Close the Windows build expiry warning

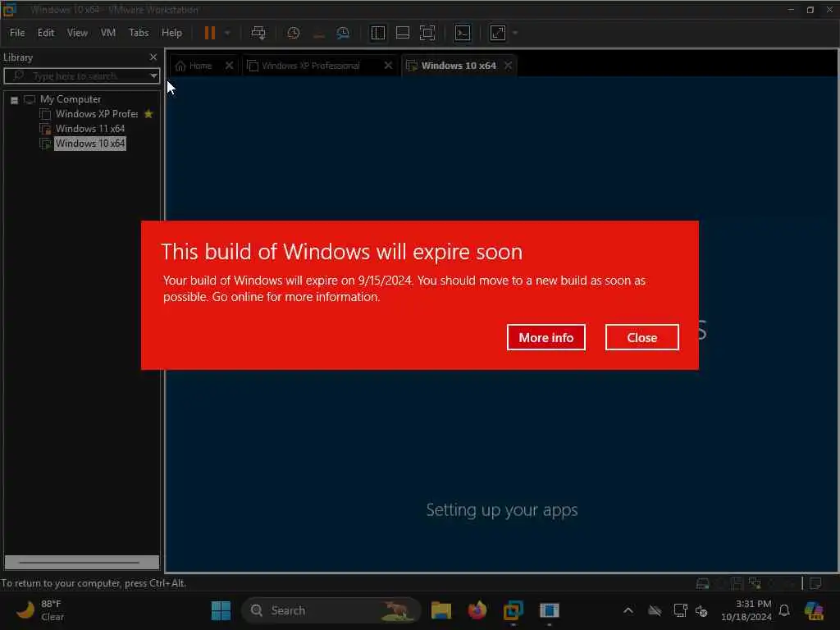click(641, 337)
